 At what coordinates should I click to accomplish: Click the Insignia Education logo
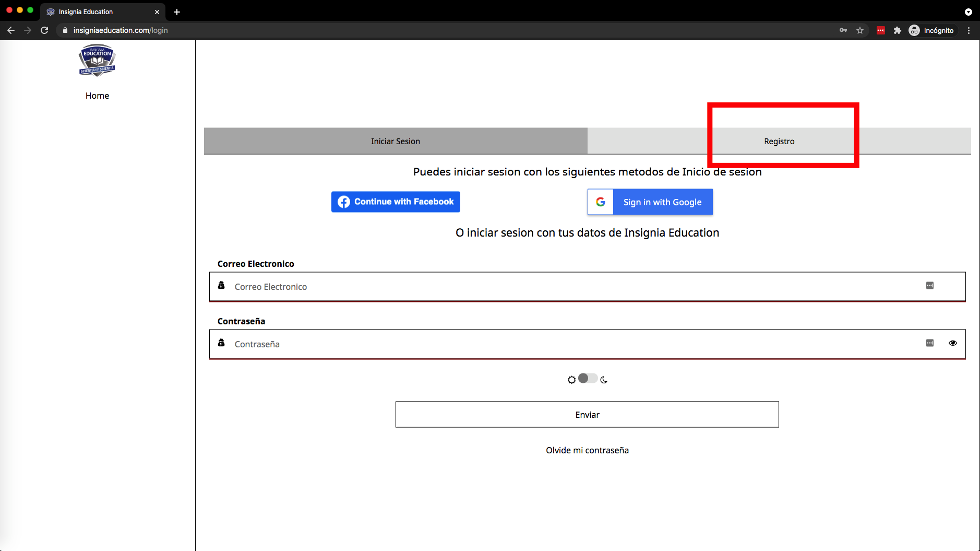[97, 60]
